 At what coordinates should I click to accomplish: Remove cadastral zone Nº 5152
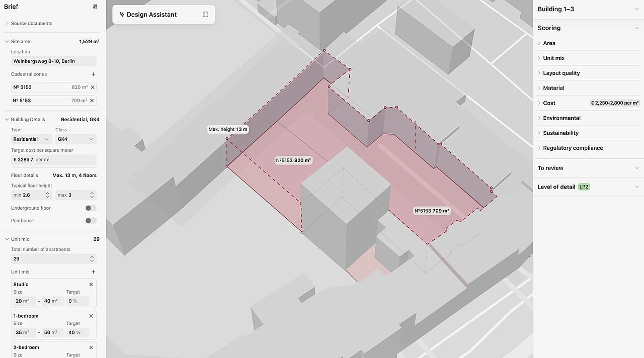pos(92,87)
